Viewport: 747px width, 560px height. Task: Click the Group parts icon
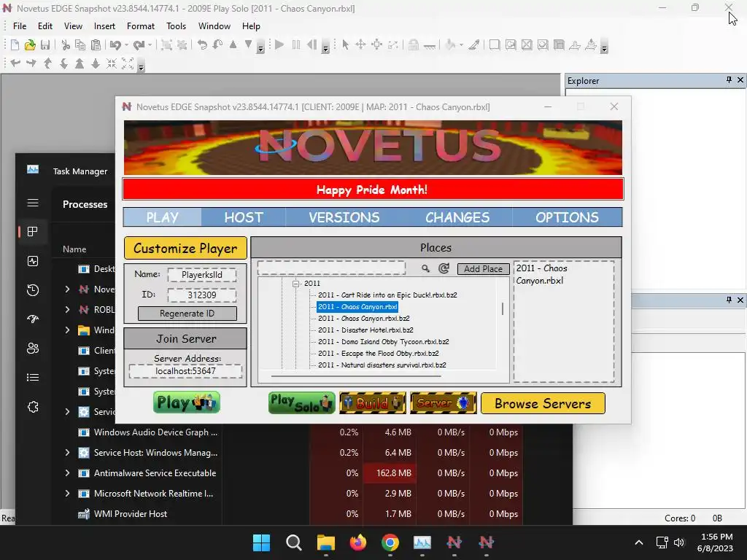167,45
